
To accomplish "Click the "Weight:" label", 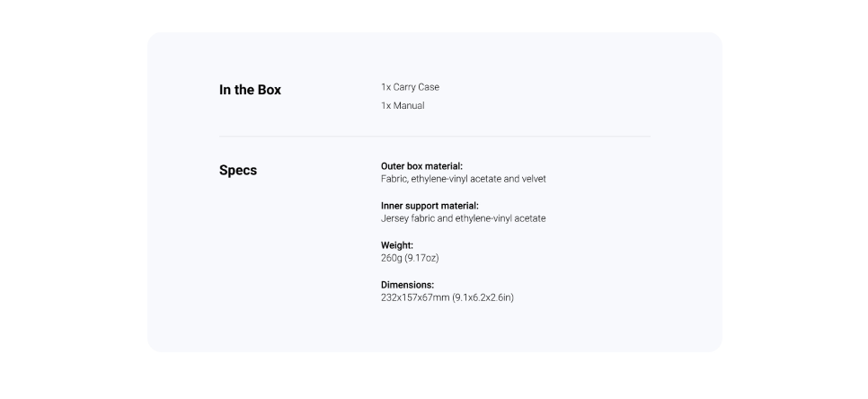I will [x=397, y=245].
